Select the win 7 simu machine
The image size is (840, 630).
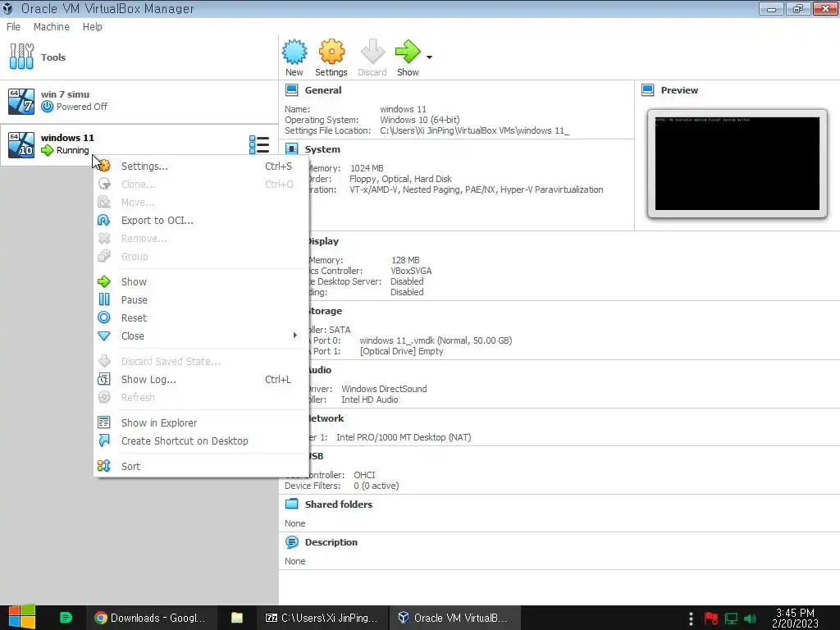click(x=139, y=101)
